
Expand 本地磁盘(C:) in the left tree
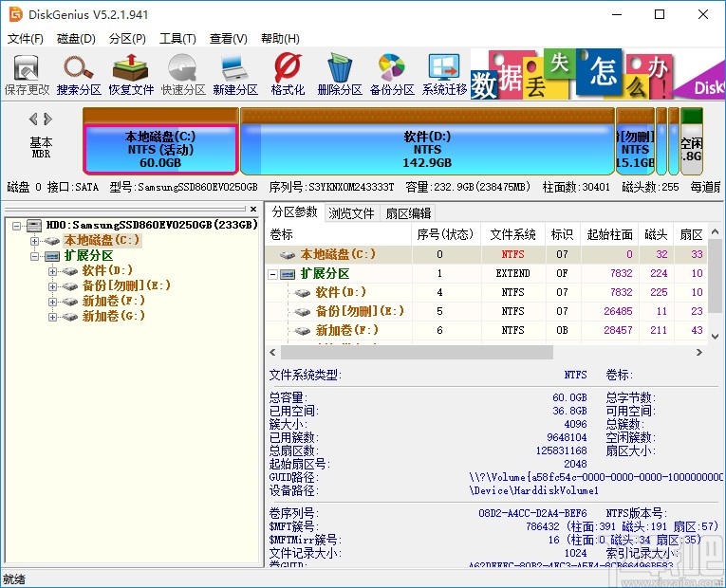(x=36, y=241)
